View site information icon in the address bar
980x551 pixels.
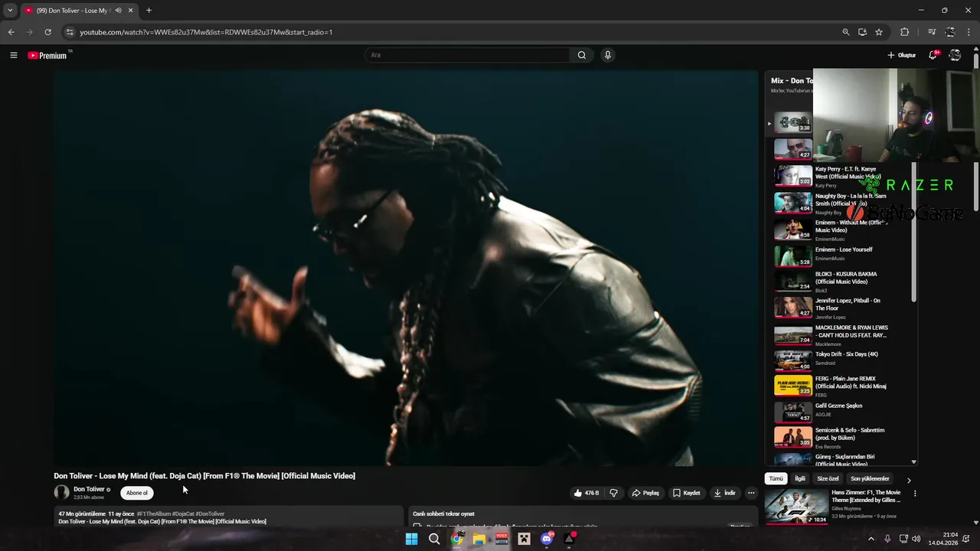pos(70,32)
